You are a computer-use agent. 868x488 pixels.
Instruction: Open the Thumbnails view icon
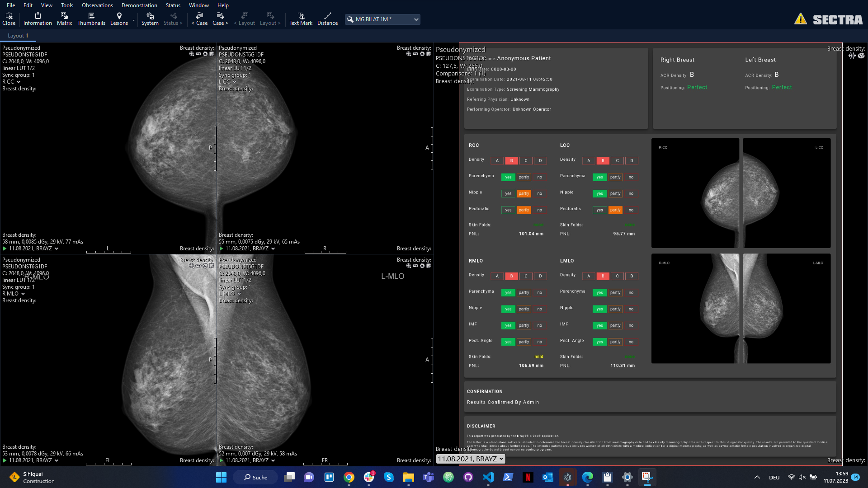point(91,19)
